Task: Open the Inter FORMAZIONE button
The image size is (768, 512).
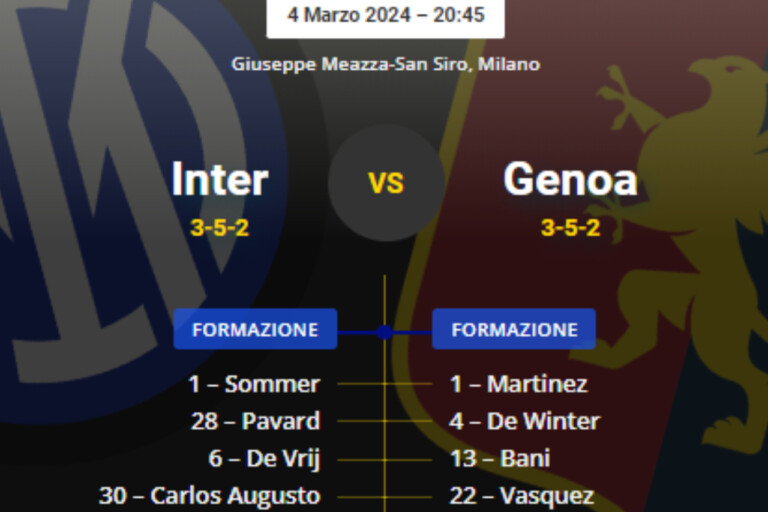Action: tap(255, 330)
